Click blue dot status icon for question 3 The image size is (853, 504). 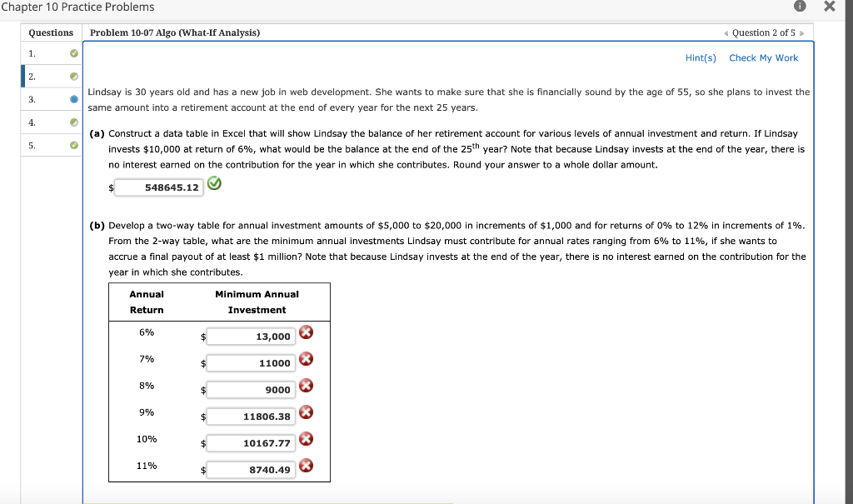(74, 99)
